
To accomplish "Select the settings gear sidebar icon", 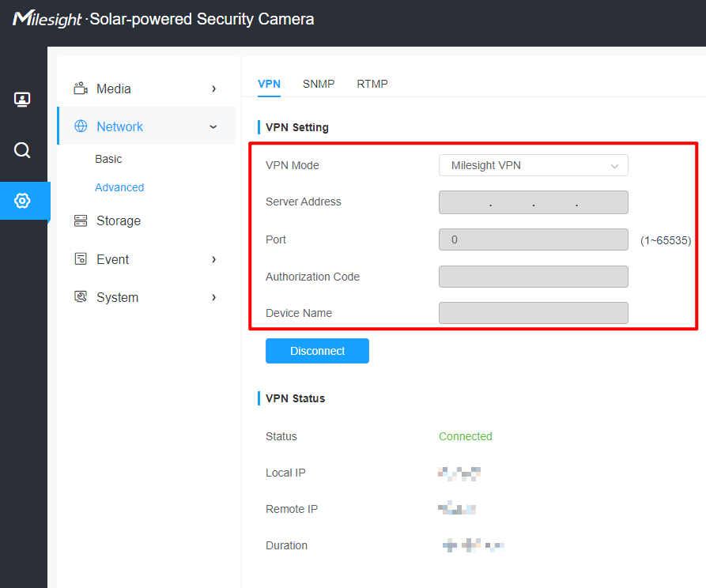I will 22,201.
